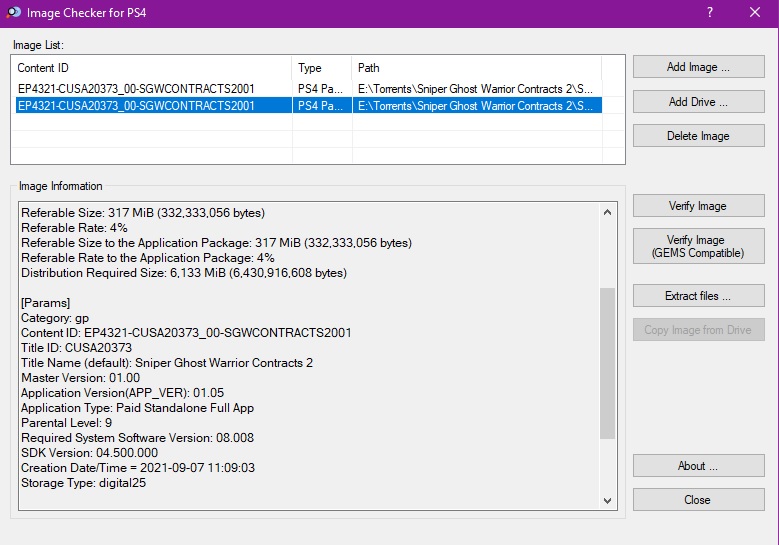Image resolution: width=779 pixels, height=545 pixels.
Task: Select the highlighted image list row
Action: tap(309, 105)
